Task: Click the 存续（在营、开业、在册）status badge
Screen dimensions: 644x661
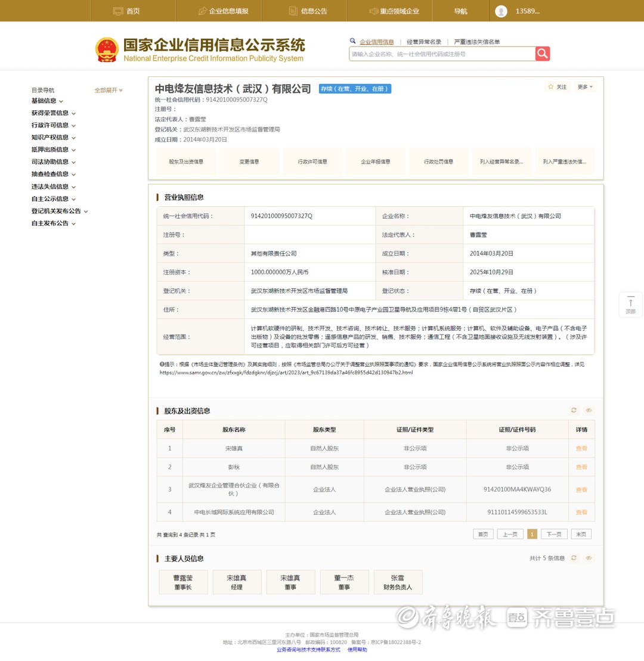Action: (355, 89)
